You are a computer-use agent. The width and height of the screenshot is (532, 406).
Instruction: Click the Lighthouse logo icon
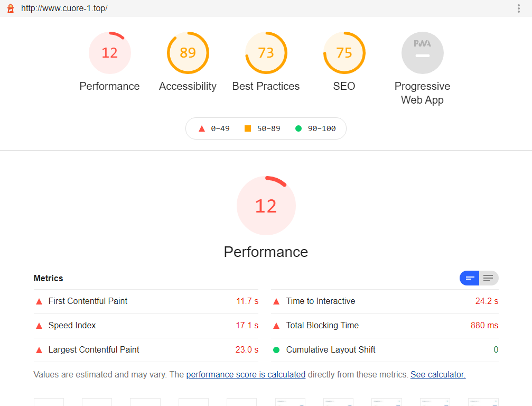pos(10,8)
